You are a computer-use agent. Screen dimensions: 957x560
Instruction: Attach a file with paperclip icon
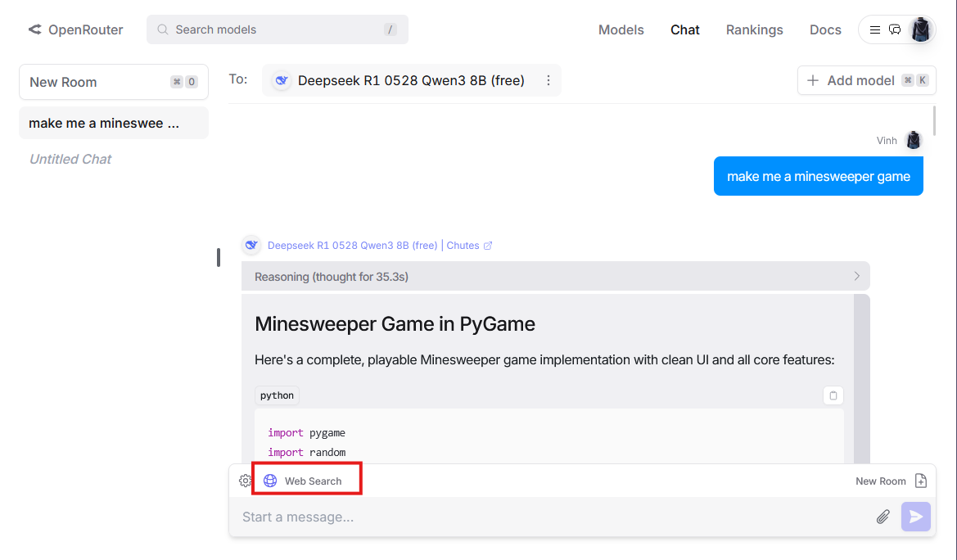click(x=883, y=517)
